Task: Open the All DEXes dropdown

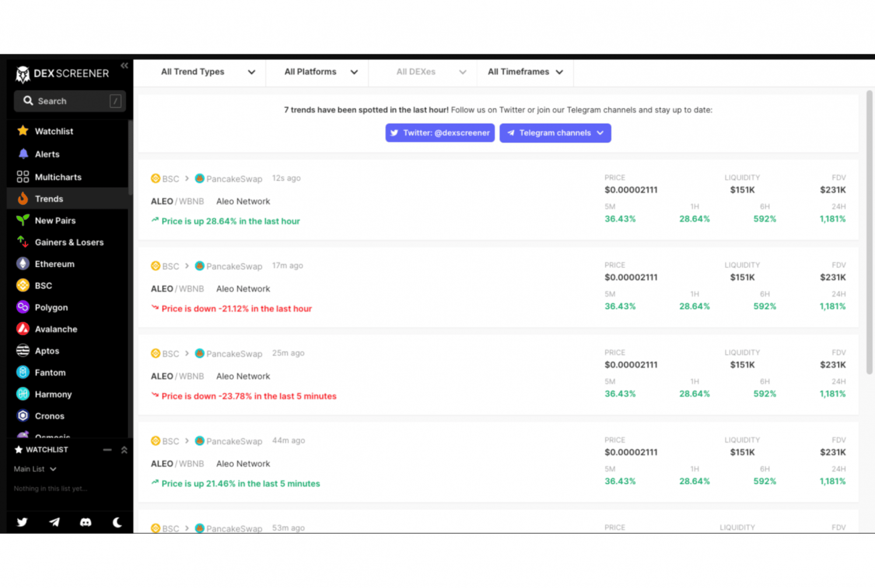Action: click(431, 72)
